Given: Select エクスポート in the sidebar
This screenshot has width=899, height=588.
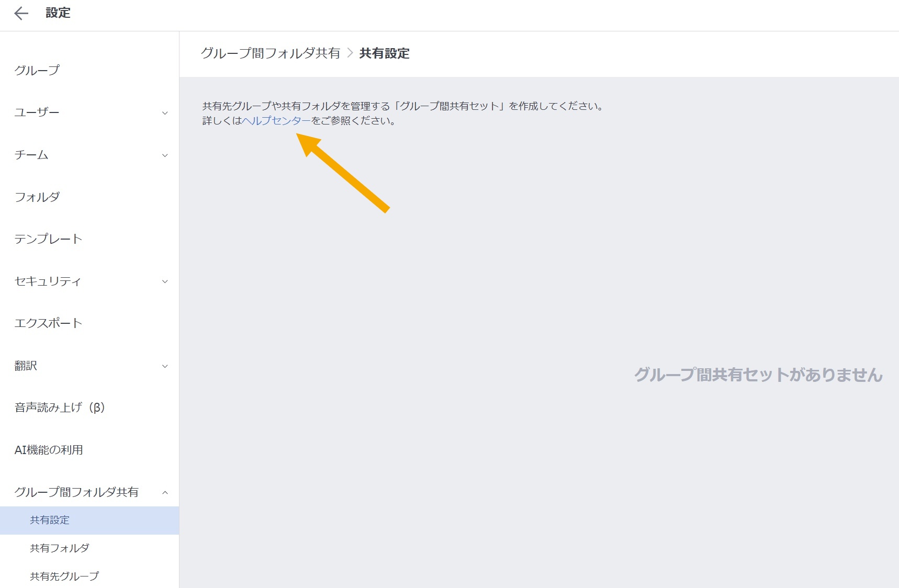Looking at the screenshot, I should [48, 323].
